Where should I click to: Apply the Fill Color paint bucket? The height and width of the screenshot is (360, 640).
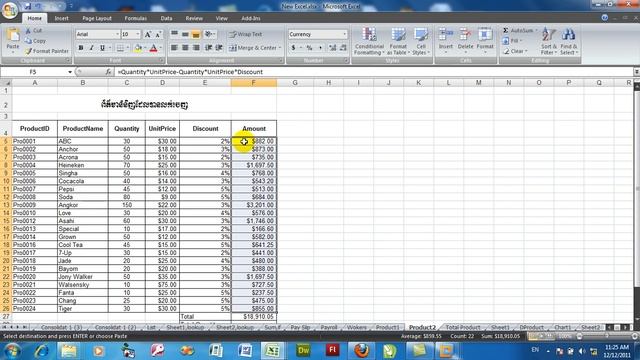tap(138, 48)
